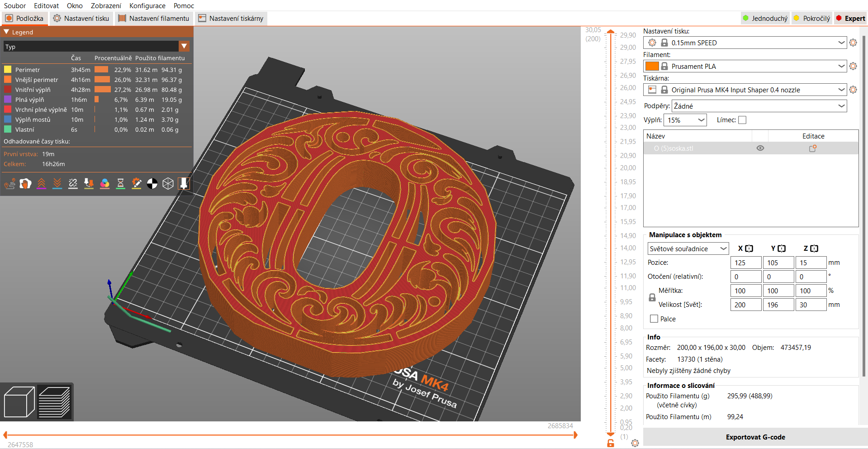The image size is (868, 449).
Task: Show travel moves in the preview
Action: click(x=9, y=183)
